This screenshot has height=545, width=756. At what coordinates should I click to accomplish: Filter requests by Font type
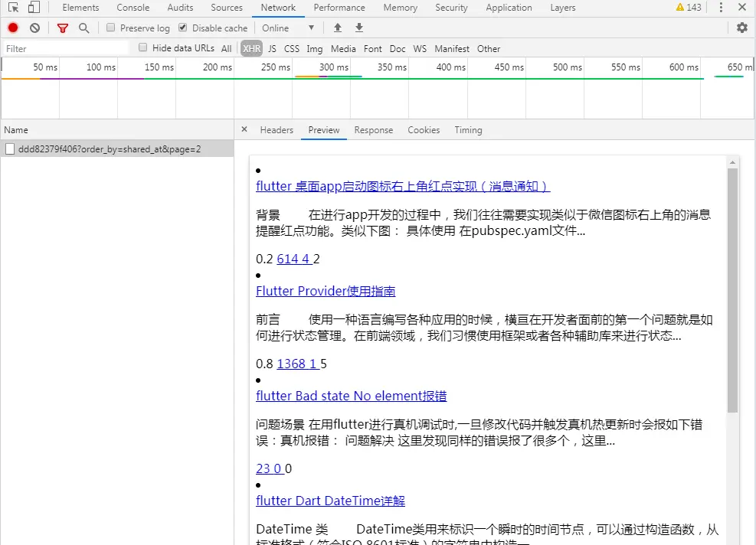373,49
